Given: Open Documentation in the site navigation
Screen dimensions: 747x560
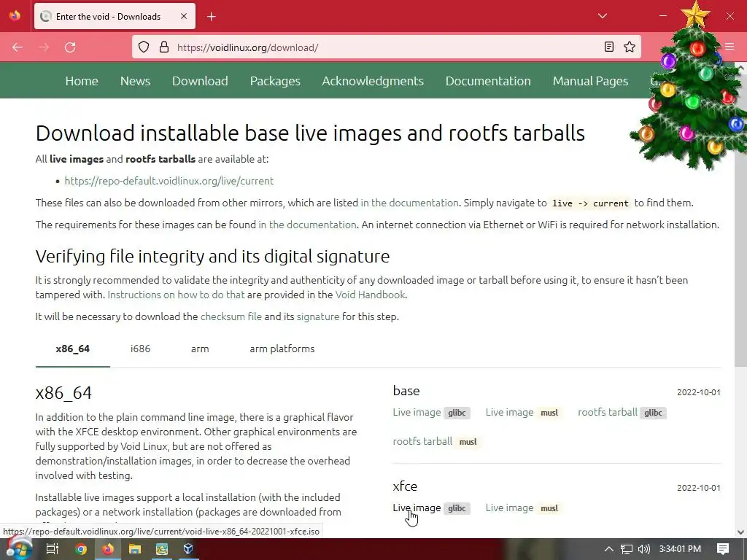Looking at the screenshot, I should [488, 81].
